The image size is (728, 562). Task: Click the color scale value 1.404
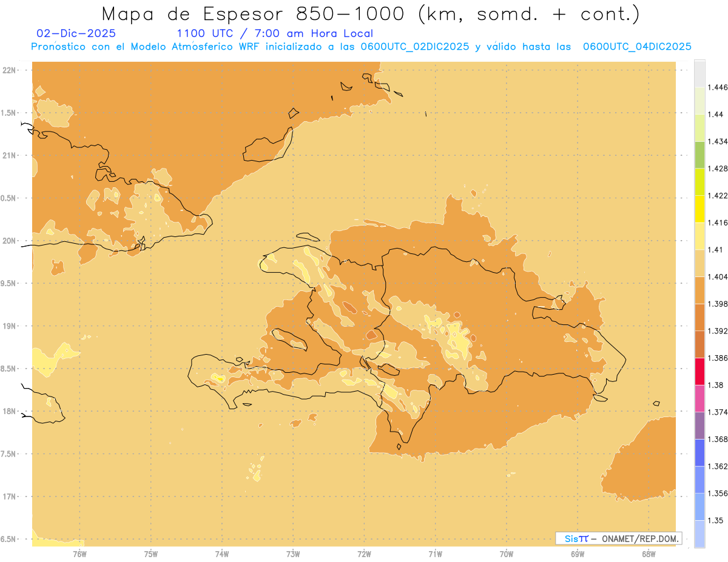click(x=719, y=276)
